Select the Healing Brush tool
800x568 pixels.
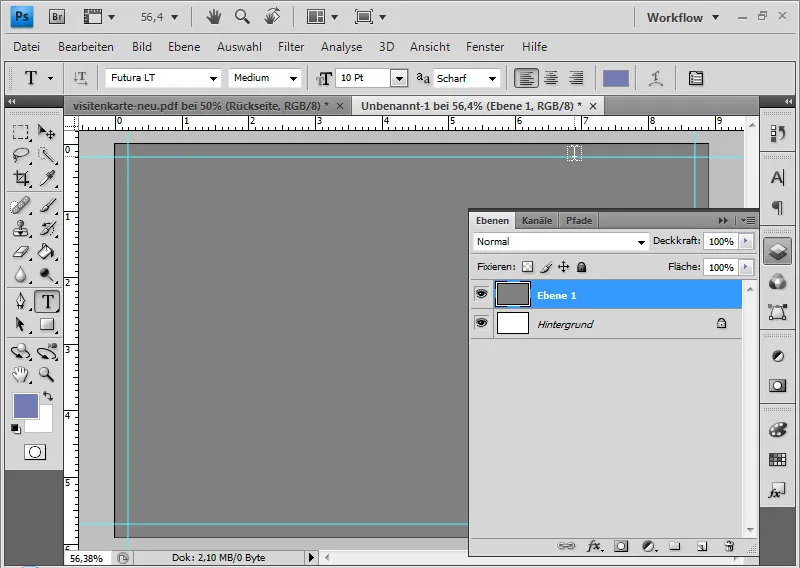click(20, 206)
